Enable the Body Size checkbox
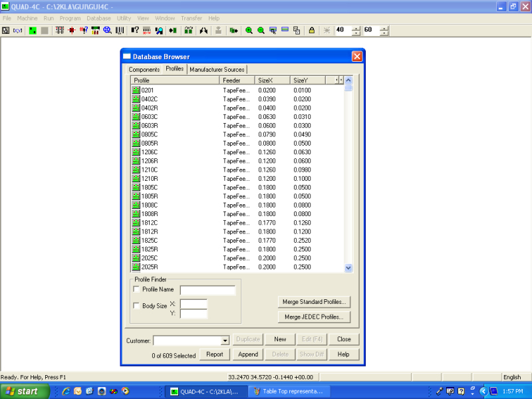This screenshot has width=532, height=399. [x=136, y=306]
